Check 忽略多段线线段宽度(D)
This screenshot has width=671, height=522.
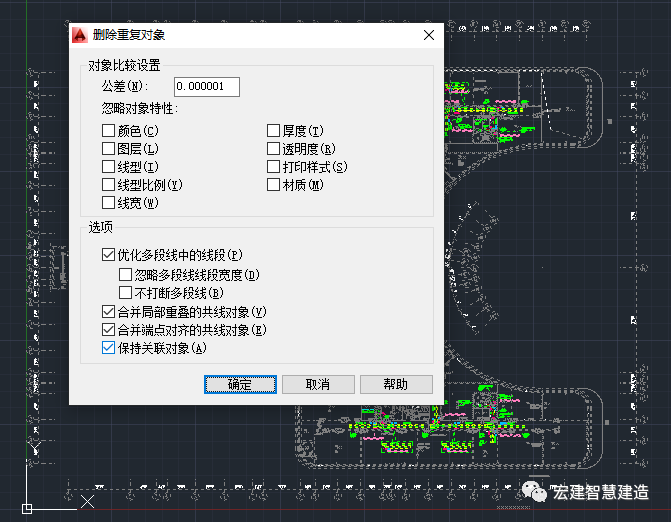tap(125, 274)
